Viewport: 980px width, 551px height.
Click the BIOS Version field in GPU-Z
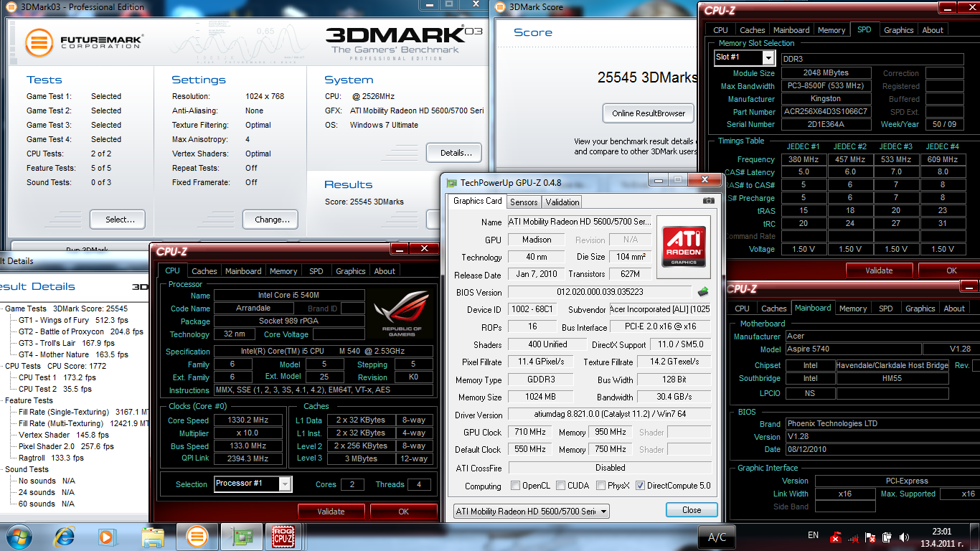point(600,292)
